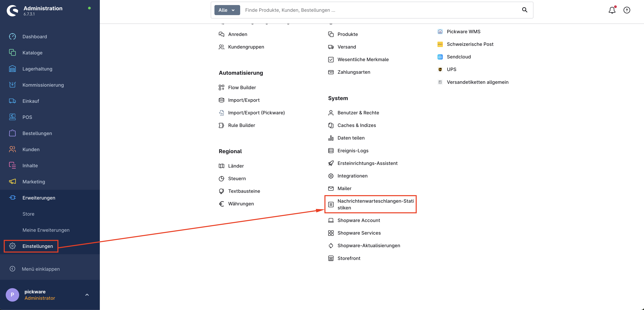
Task: Click the Shopware logo icon
Action: (12, 11)
